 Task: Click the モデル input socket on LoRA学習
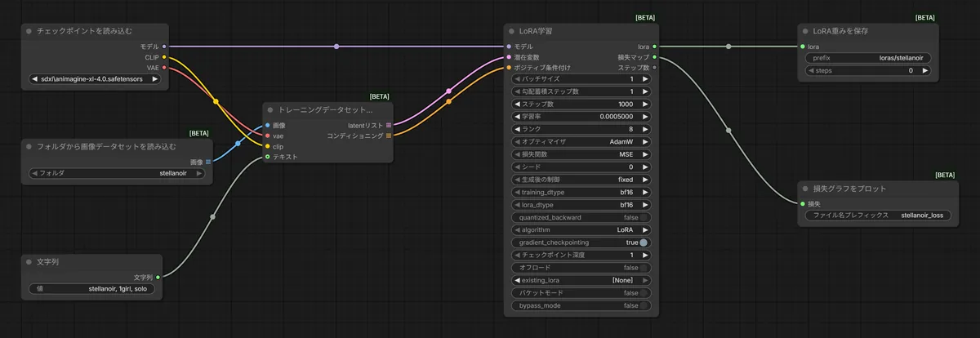point(509,47)
